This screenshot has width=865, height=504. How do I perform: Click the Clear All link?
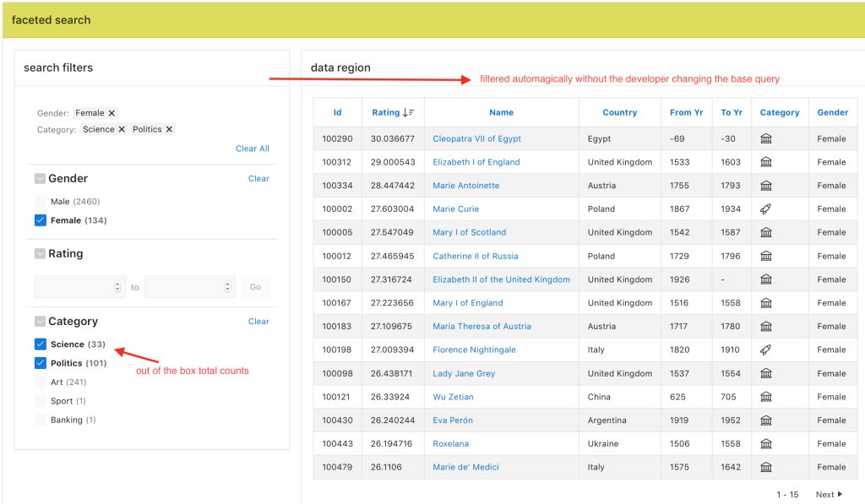252,148
